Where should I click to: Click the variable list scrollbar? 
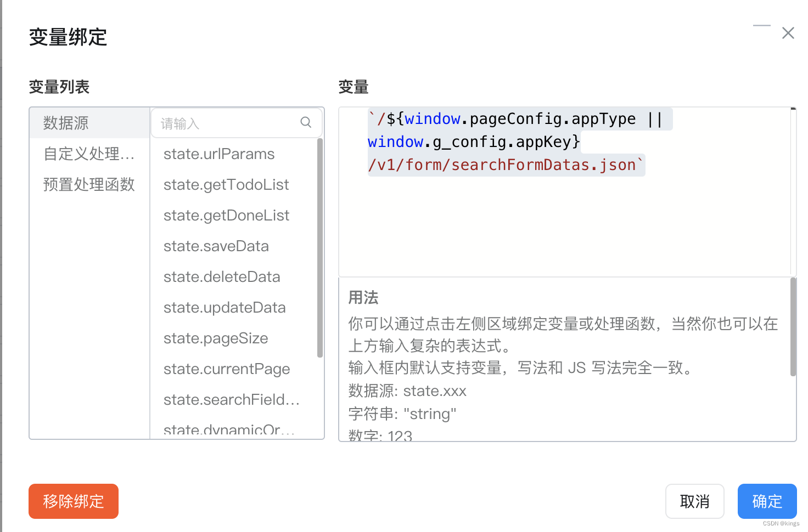320,247
